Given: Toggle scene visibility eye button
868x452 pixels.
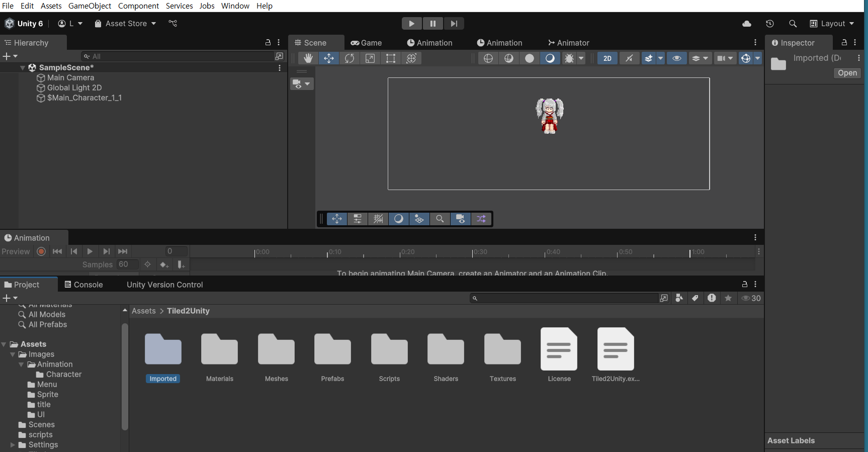Looking at the screenshot, I should tap(677, 58).
